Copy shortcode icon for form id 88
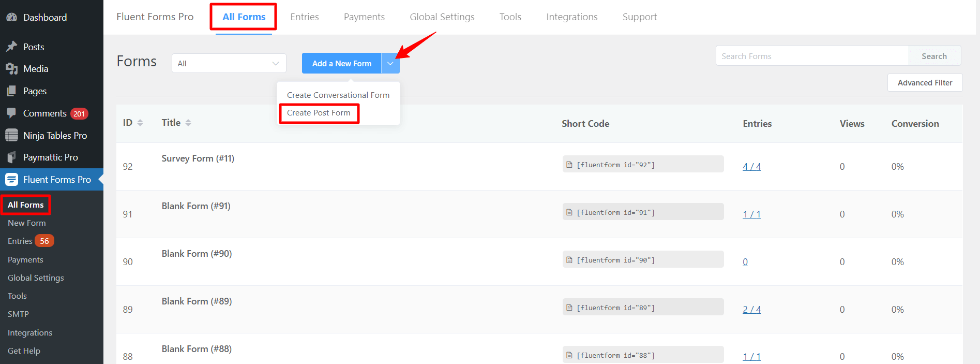 point(569,355)
